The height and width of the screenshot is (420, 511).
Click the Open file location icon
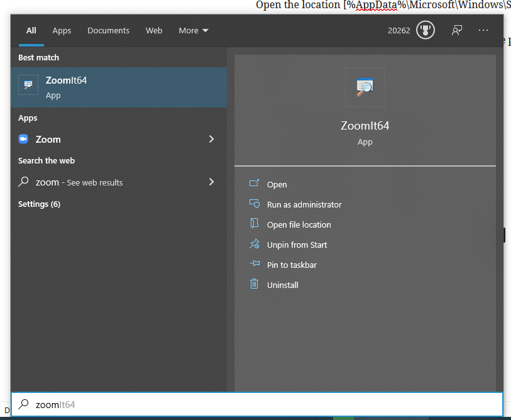pyautogui.click(x=255, y=224)
